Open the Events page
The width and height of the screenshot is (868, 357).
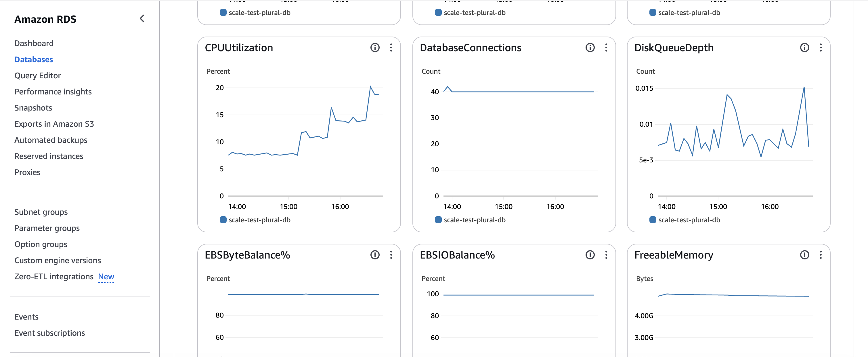click(26, 317)
